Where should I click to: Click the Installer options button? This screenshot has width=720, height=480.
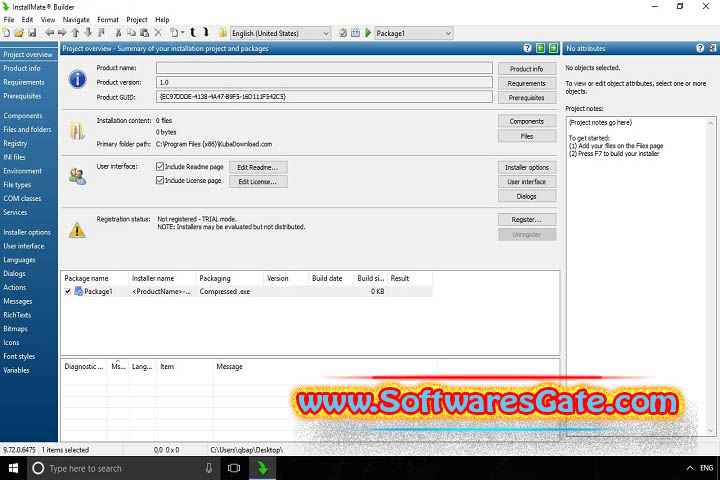[527, 167]
